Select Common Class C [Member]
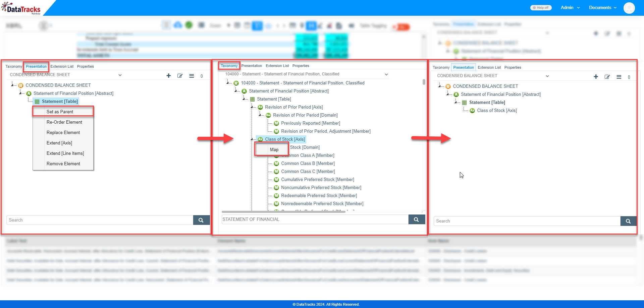644x308 pixels. coord(308,172)
